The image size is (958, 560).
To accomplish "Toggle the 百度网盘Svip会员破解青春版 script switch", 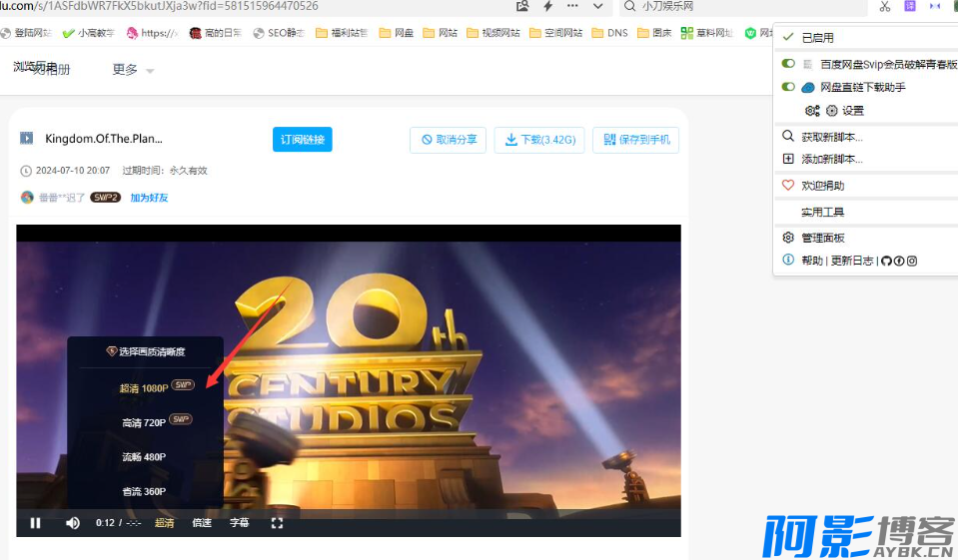I will tap(788, 64).
